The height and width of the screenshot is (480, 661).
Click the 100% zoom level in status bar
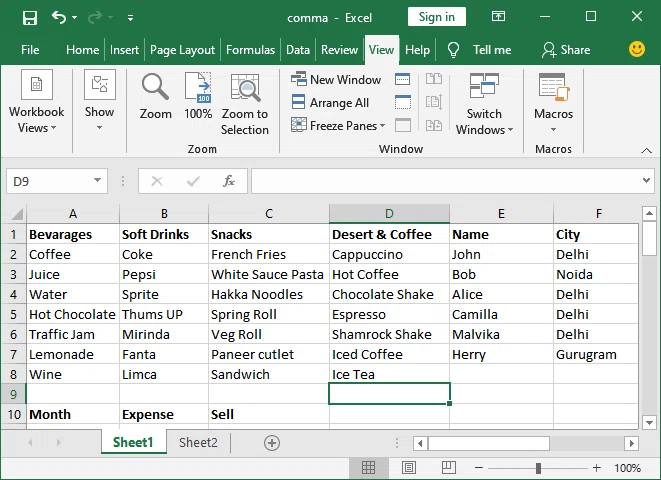tap(627, 468)
